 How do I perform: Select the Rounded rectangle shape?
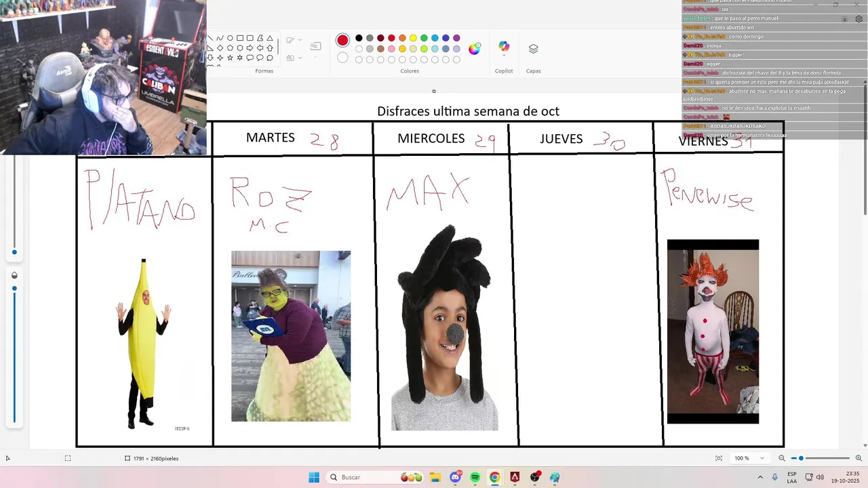coord(250,38)
